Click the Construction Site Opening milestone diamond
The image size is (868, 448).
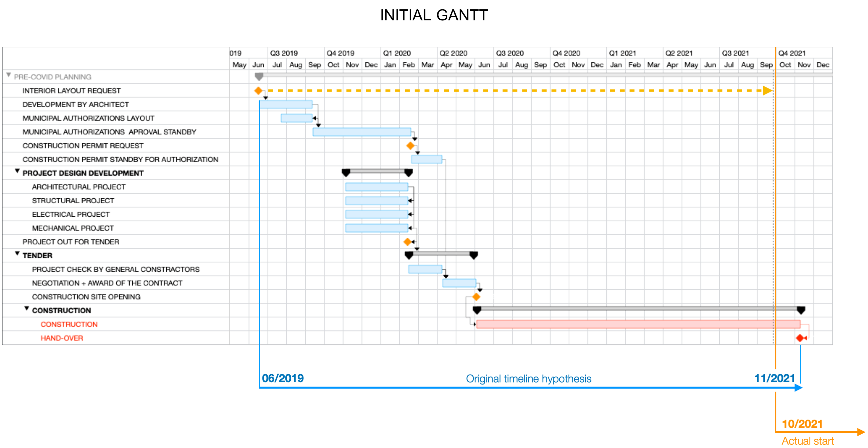click(x=476, y=297)
